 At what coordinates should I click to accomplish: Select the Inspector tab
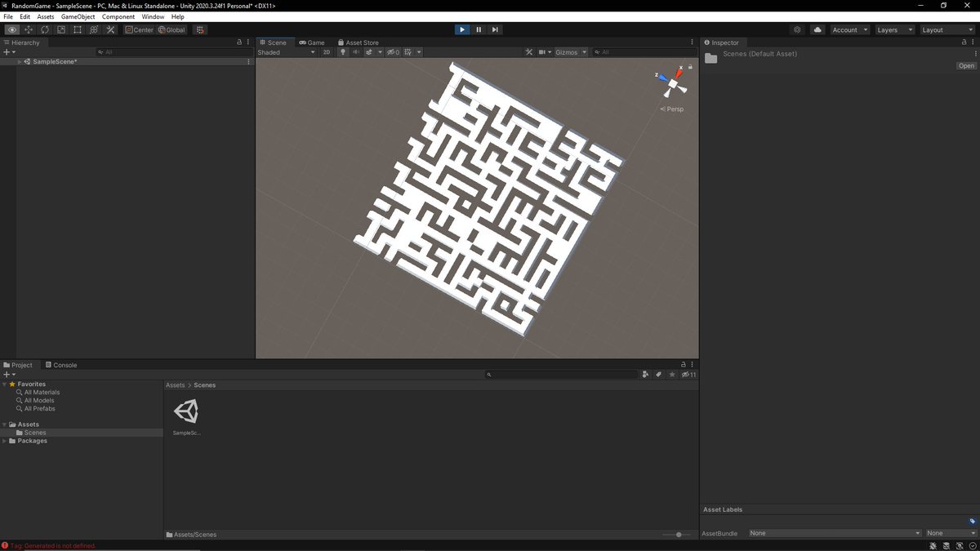pos(721,42)
